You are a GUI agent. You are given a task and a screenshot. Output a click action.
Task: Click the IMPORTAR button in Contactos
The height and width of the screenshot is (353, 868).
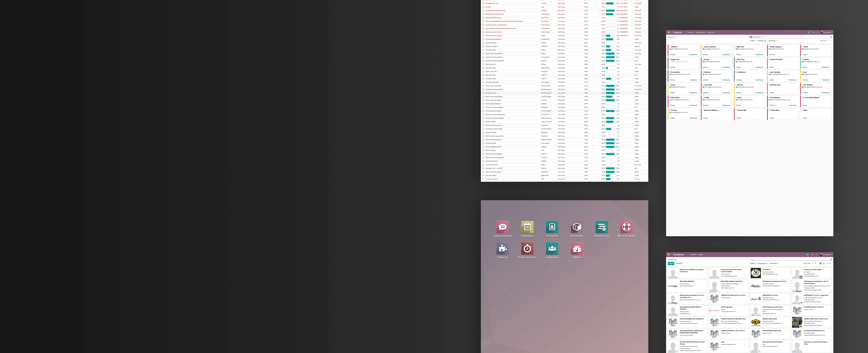679,264
